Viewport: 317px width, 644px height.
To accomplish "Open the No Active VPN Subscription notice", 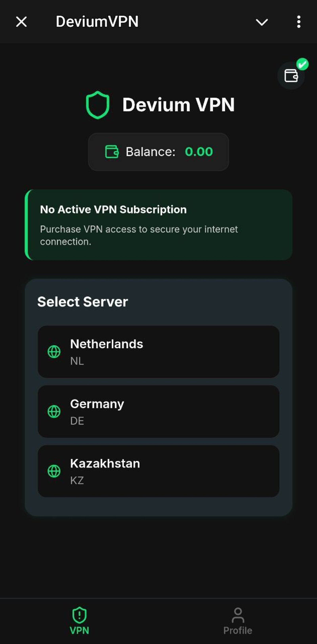I will 158,224.
